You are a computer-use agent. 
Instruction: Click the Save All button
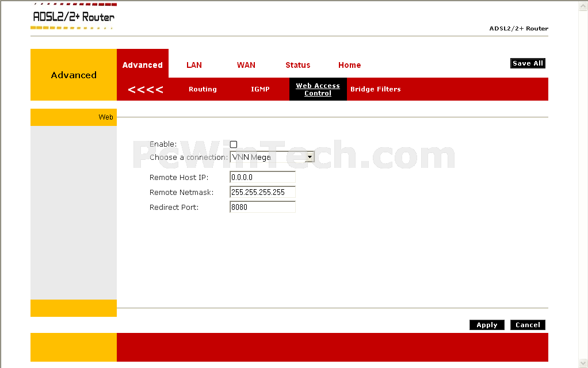coord(528,63)
